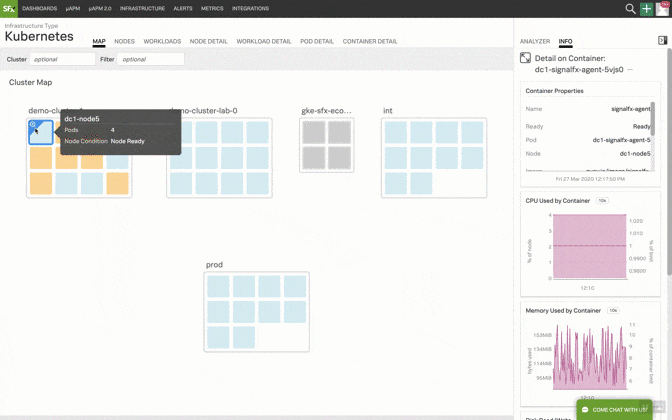
Task: Click the Cluster filter input field
Action: (62, 60)
